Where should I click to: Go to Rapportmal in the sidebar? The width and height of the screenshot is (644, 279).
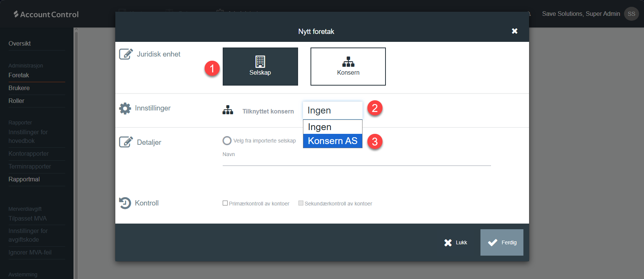pyautogui.click(x=24, y=179)
